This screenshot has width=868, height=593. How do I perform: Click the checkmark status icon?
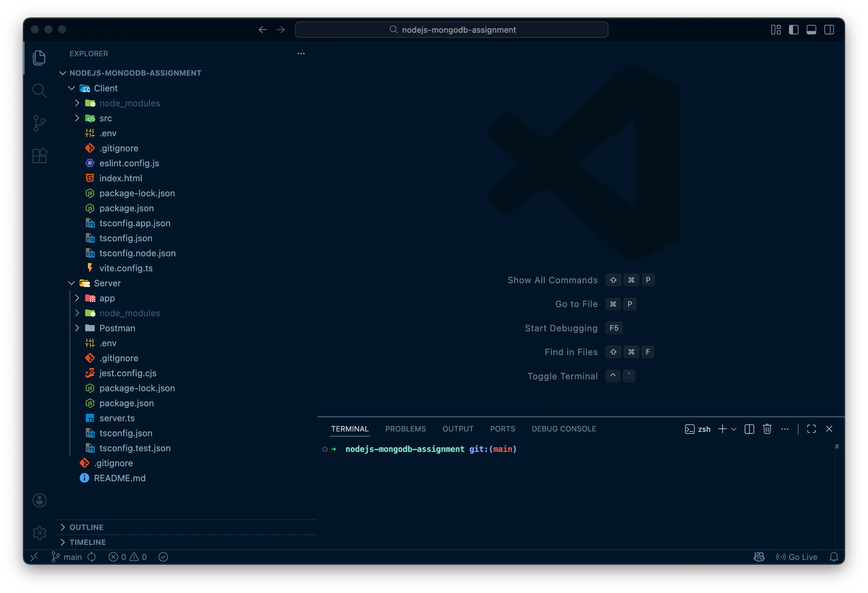(x=163, y=557)
